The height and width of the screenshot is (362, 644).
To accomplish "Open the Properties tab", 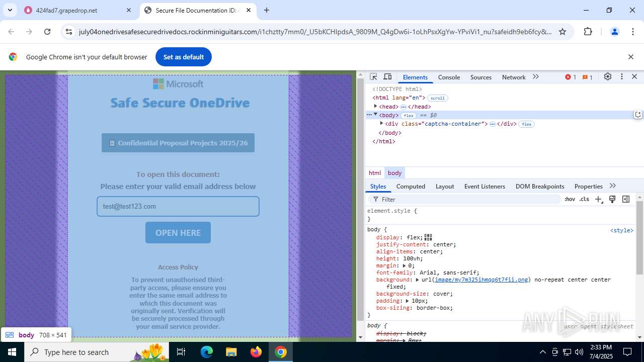I will point(588,186).
